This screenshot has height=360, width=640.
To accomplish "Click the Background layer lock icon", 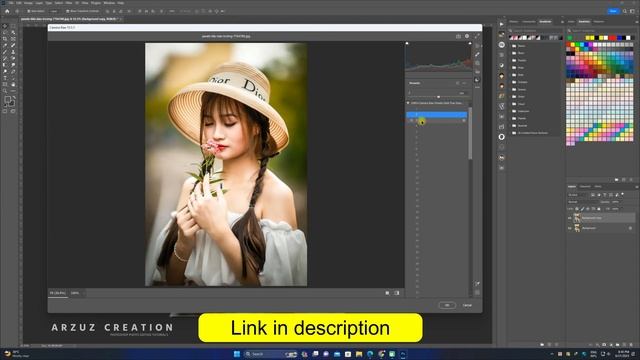I will pyautogui.click(x=631, y=229).
